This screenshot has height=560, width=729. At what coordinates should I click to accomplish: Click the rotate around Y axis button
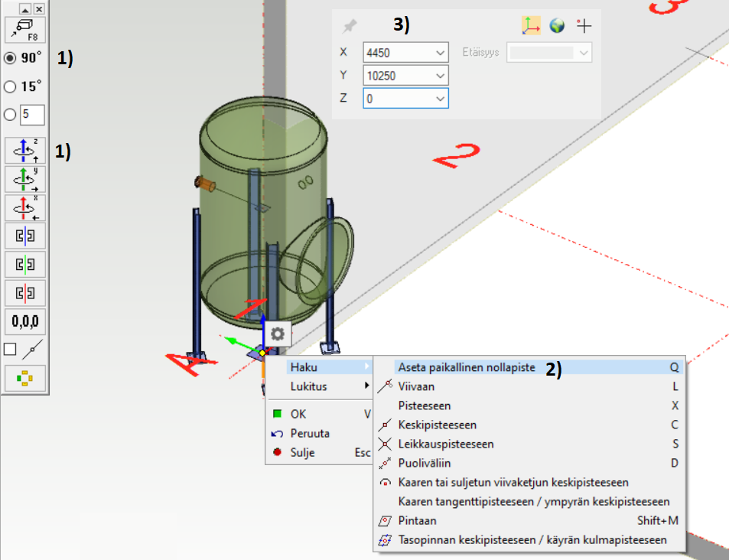25,179
